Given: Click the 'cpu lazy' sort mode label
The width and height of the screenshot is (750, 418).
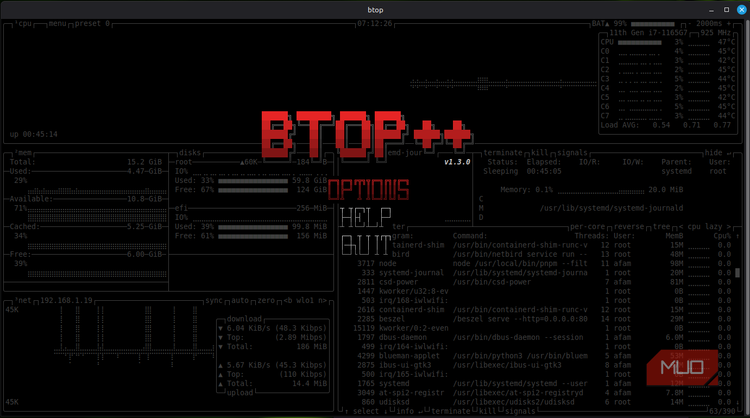Looking at the screenshot, I should point(705,227).
